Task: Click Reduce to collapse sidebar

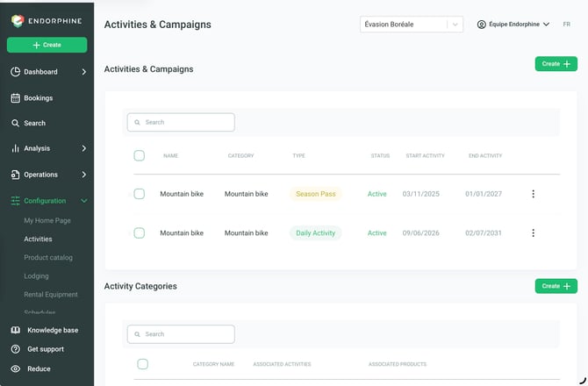Action: tap(39, 368)
